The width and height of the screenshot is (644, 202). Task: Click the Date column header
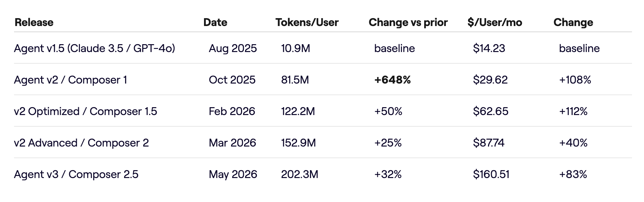215,22
